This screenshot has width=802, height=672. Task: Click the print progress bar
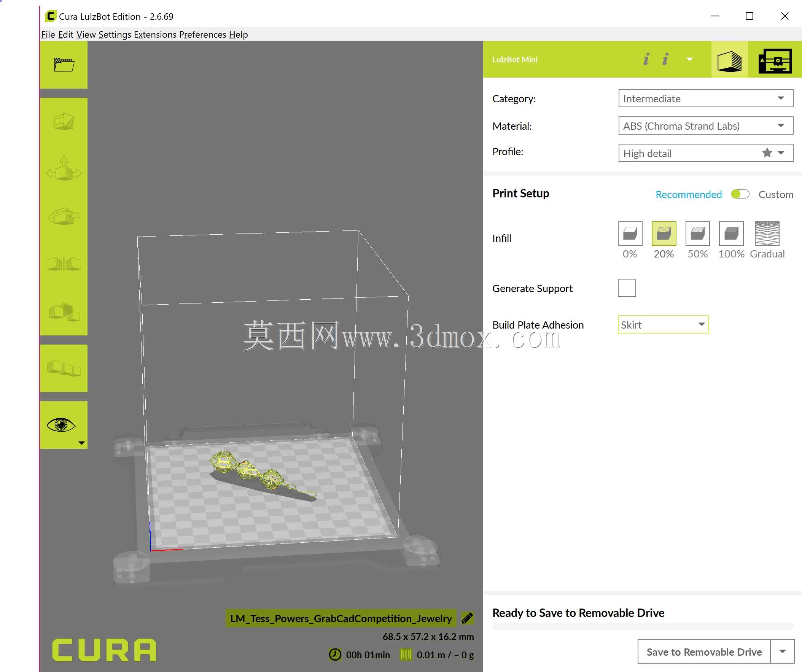click(643, 627)
